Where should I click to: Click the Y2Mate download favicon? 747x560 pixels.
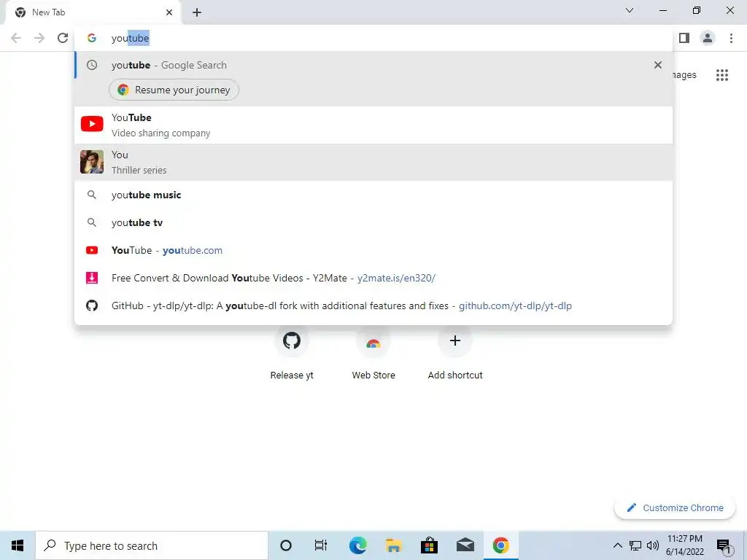pyautogui.click(x=92, y=278)
